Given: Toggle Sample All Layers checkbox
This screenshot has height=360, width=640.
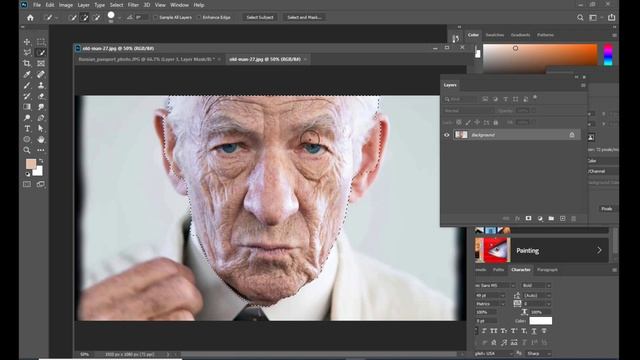Looking at the screenshot, I should point(156,18).
